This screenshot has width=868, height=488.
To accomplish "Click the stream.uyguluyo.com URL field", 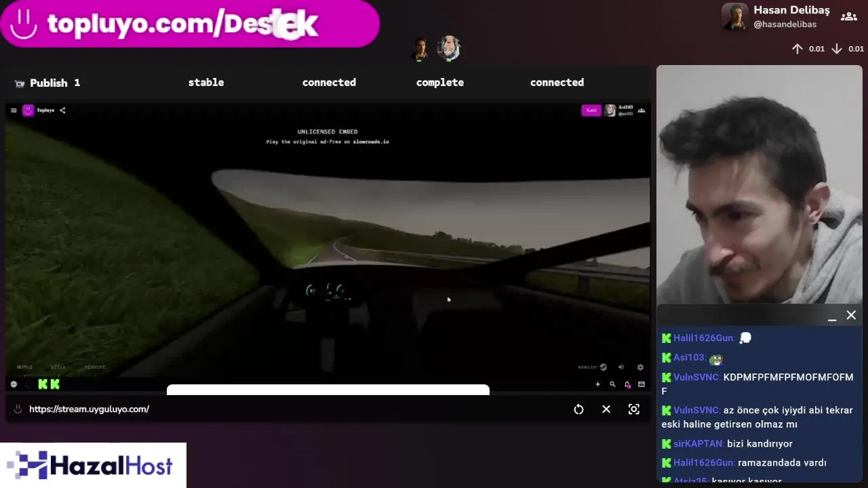I will [x=89, y=409].
